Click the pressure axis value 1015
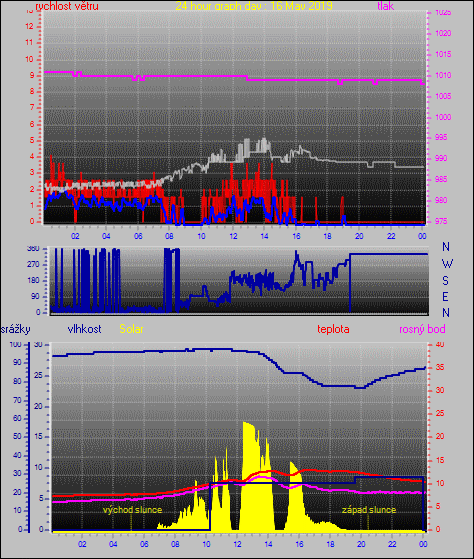This screenshot has width=474, height=559. pos(443,54)
